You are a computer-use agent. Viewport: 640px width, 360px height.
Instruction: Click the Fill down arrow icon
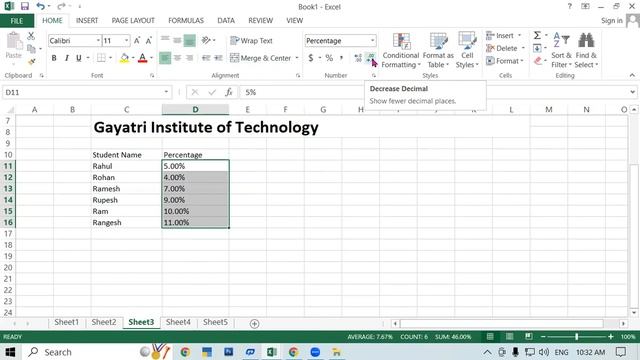tap(537, 48)
